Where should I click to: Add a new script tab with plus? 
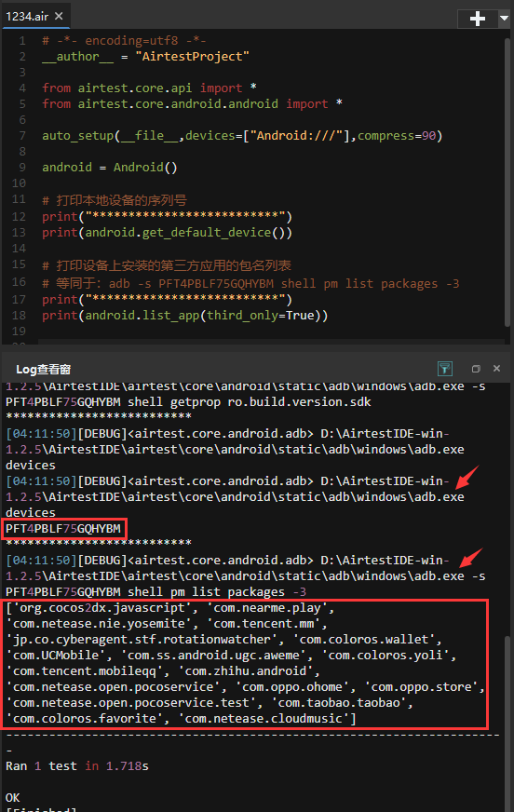pyautogui.click(x=478, y=19)
